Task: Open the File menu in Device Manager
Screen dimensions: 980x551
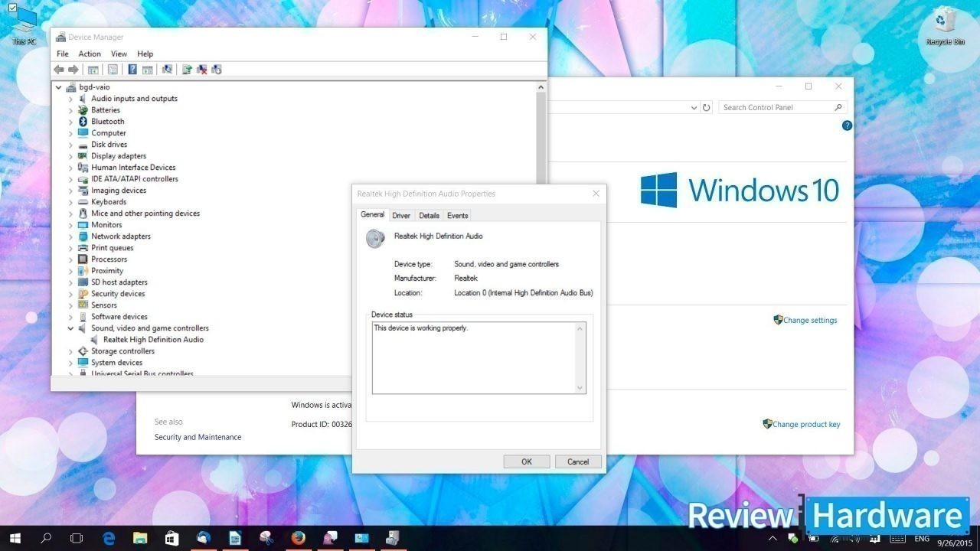Action: tap(63, 54)
